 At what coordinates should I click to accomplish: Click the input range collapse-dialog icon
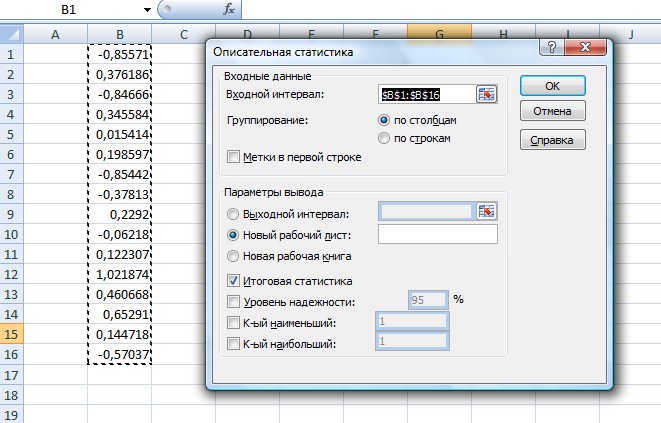pos(486,94)
